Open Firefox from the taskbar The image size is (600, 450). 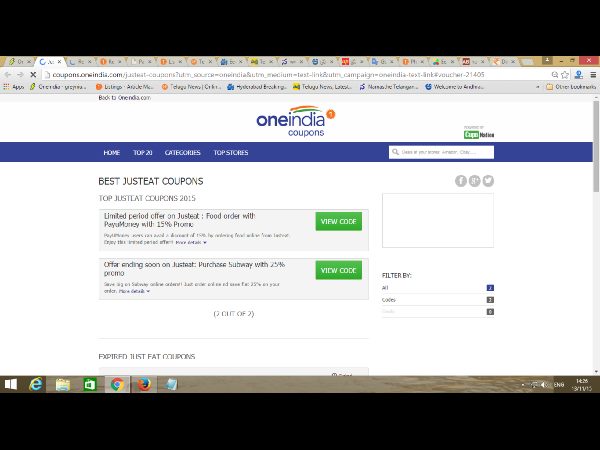click(x=143, y=384)
